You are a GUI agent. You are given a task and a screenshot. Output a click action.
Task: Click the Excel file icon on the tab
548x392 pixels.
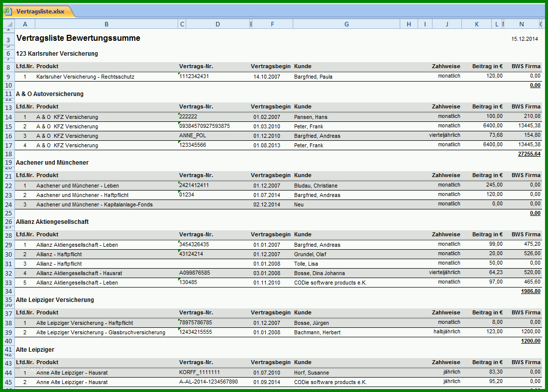click(x=8, y=11)
